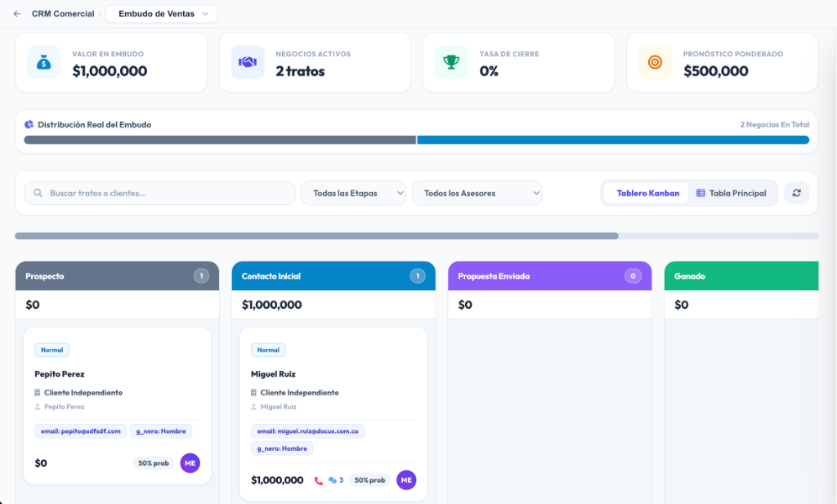Click building icon on Pepito Perez card

pos(38,393)
